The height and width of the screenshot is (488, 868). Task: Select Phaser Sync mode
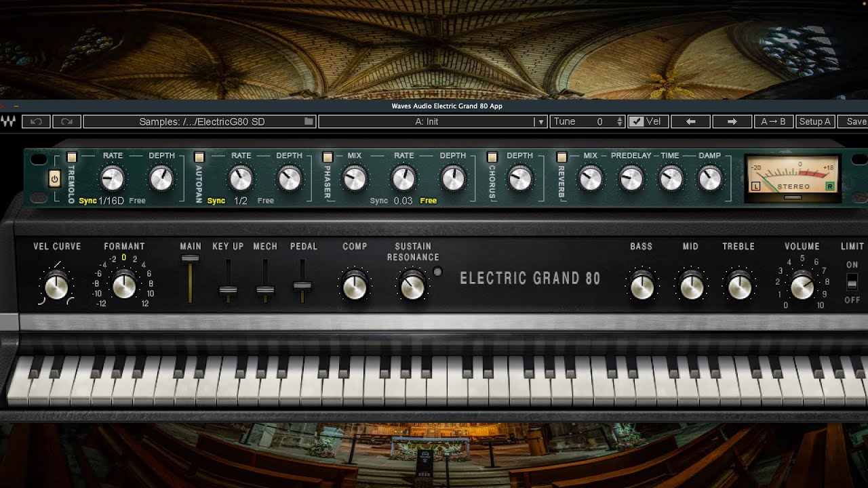(379, 201)
